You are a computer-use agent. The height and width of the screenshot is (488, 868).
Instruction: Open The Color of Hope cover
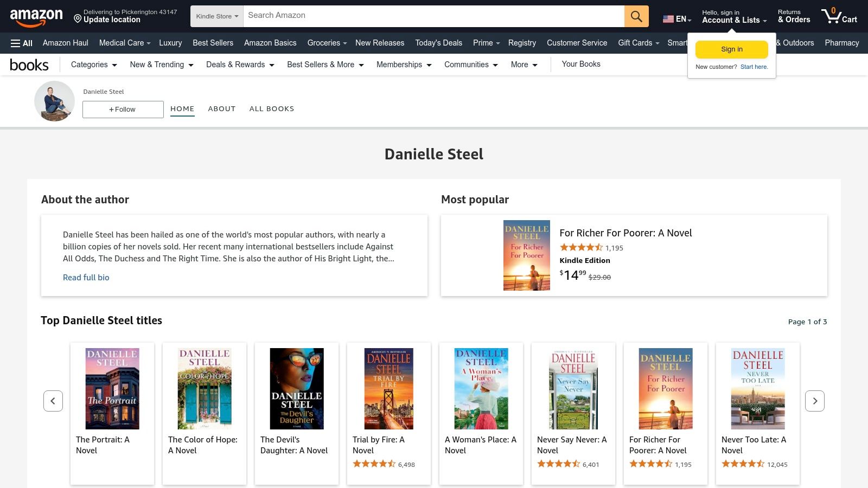(x=205, y=389)
